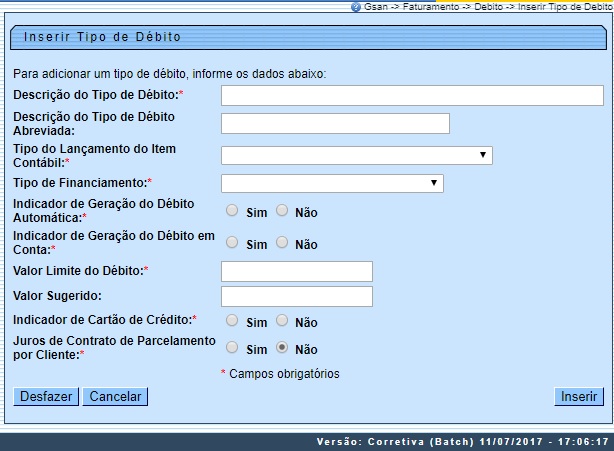This screenshot has height=451, width=614.
Task: Select Não for Indicador de Geração do Débito Automática
Action: pos(282,211)
